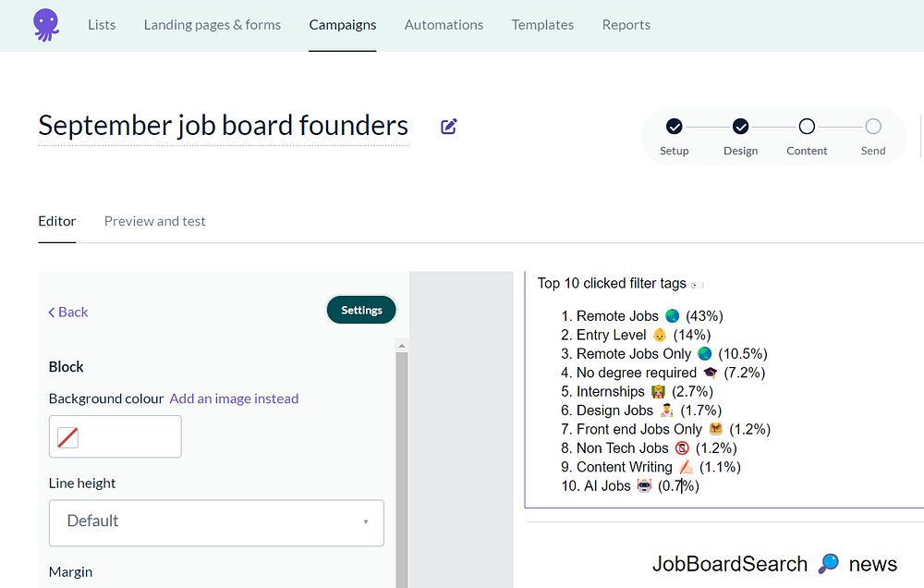
Task: Go to the Automations menu
Action: tap(444, 25)
